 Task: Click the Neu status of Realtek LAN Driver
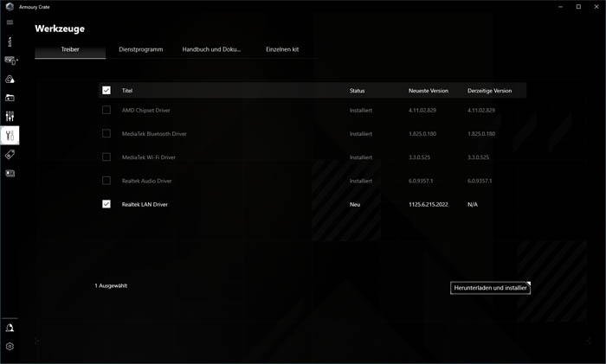tap(355, 205)
